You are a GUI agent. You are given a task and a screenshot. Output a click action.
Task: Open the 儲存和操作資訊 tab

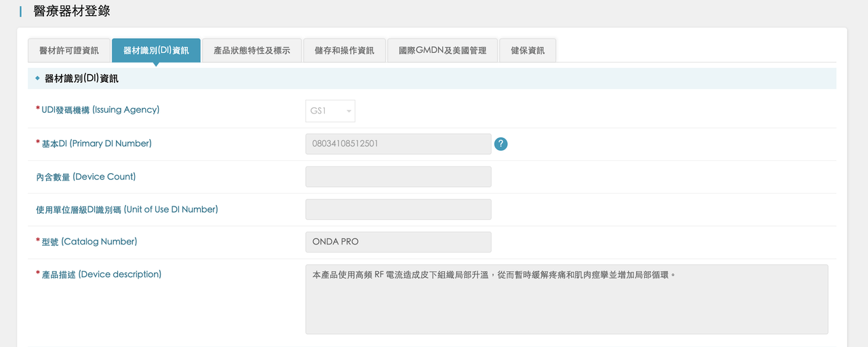click(x=344, y=50)
